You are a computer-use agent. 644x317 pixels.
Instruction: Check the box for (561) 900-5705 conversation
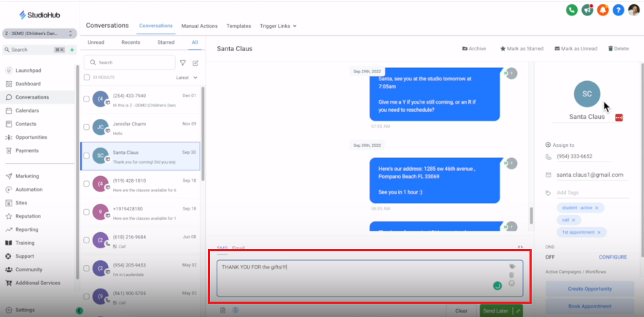click(86, 297)
